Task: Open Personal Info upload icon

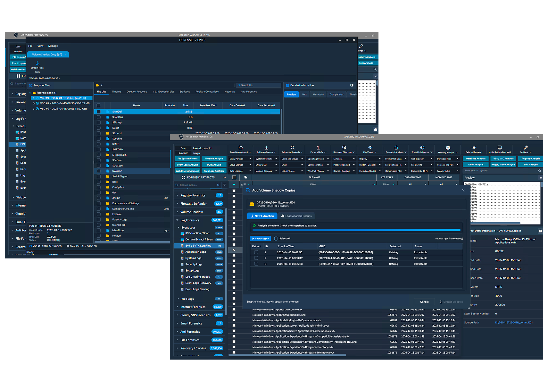Action: point(318,148)
